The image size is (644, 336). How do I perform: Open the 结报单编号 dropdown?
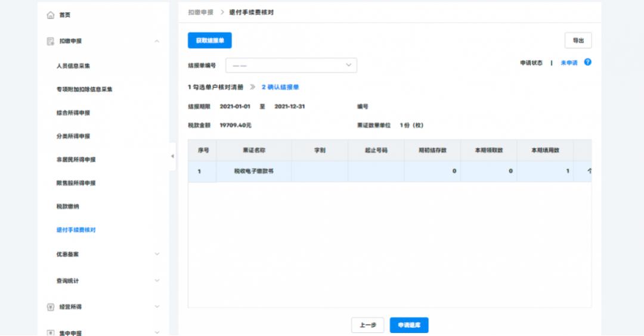click(x=291, y=66)
